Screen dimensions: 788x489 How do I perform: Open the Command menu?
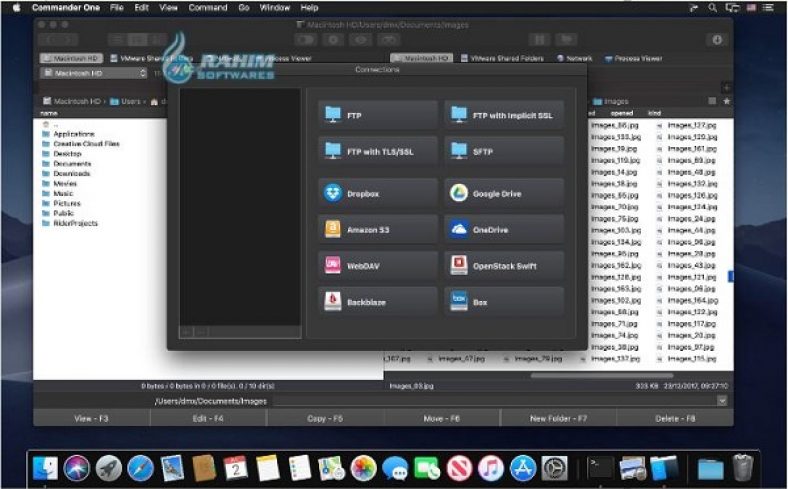tap(208, 8)
